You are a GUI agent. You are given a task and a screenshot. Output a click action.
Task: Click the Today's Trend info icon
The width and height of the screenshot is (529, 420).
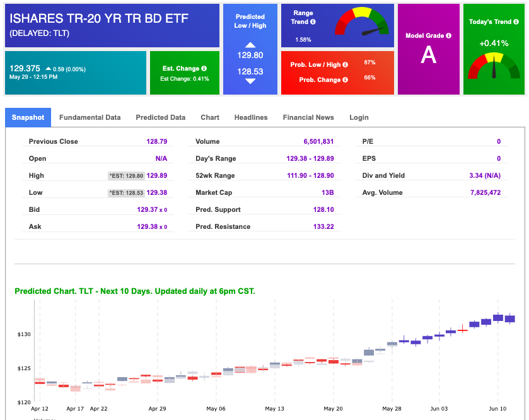click(516, 21)
